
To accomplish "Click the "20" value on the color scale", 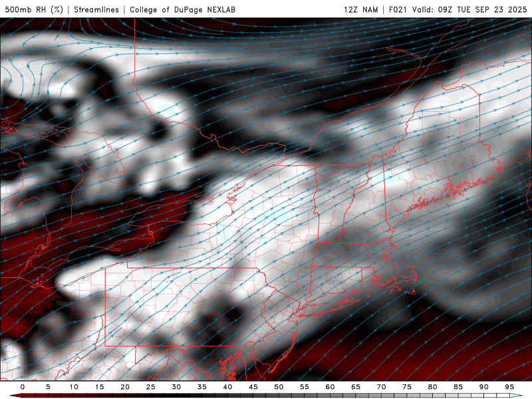I will (125, 387).
